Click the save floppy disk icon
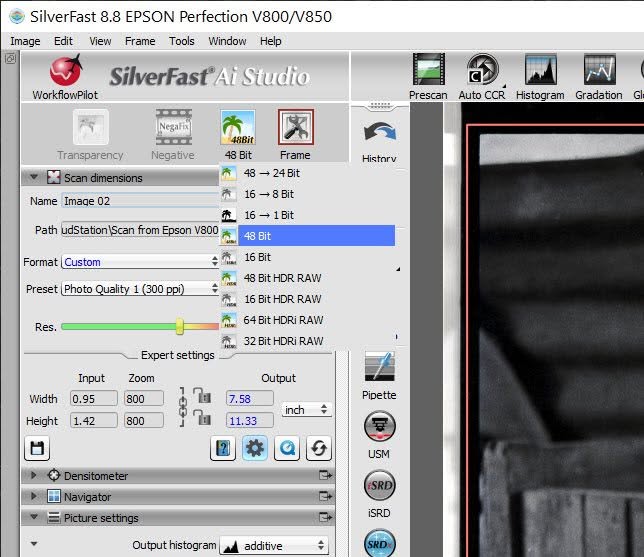The height and width of the screenshot is (557, 644). click(x=37, y=448)
